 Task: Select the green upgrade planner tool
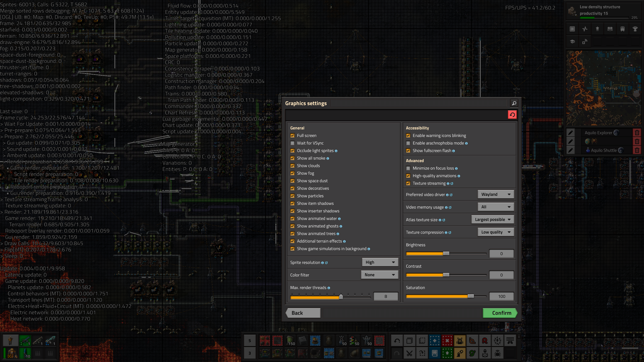(x=447, y=353)
